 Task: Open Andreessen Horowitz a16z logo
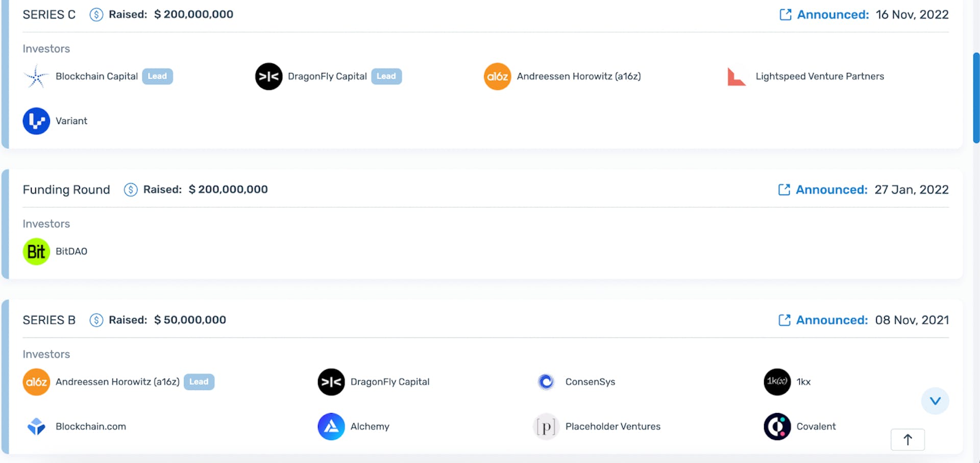[x=497, y=76]
